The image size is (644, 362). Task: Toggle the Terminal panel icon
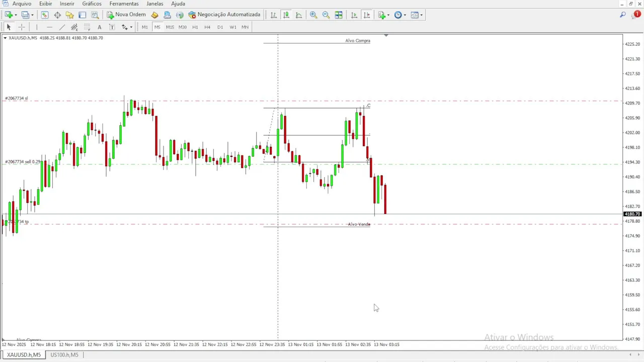pyautogui.click(x=83, y=15)
